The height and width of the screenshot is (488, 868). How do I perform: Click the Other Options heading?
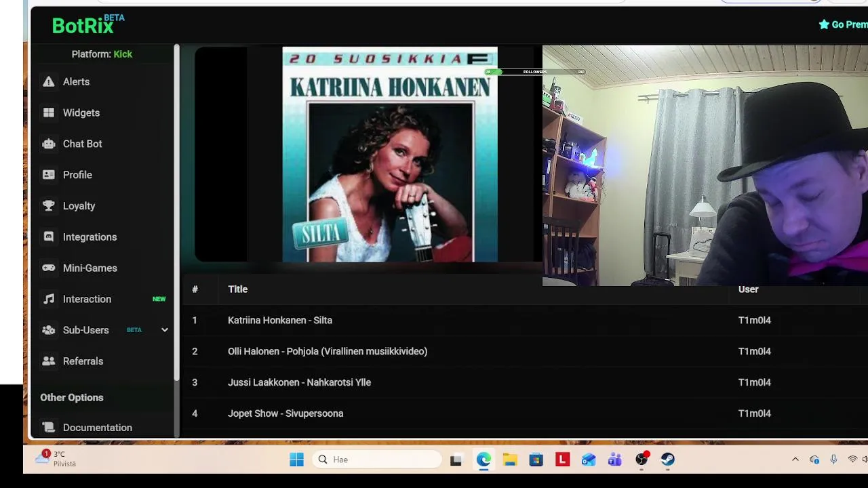pyautogui.click(x=72, y=398)
